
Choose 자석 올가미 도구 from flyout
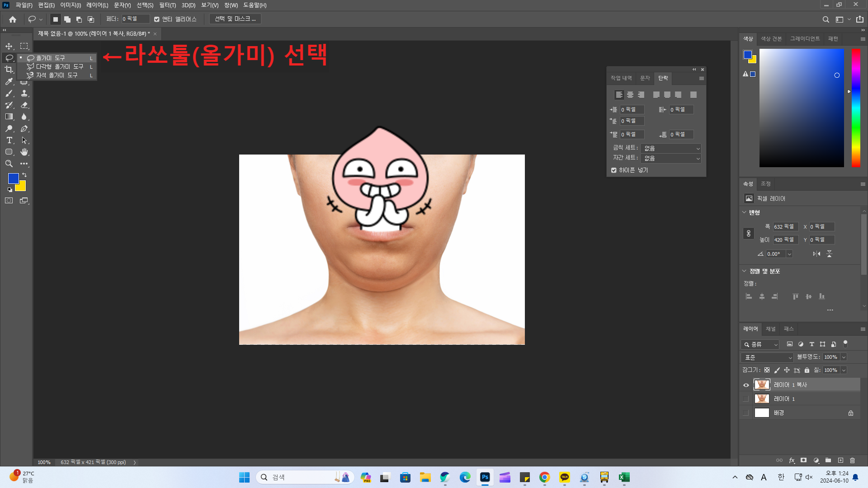57,75
